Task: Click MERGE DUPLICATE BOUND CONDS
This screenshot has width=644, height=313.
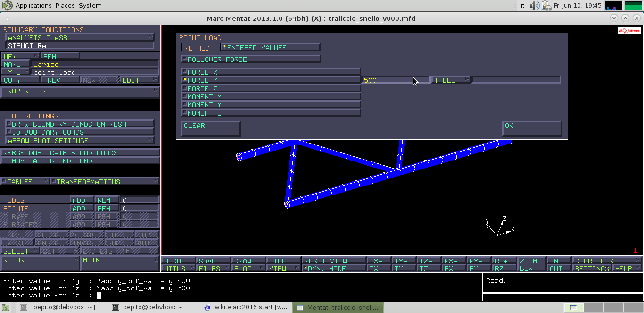Action: 80,153
